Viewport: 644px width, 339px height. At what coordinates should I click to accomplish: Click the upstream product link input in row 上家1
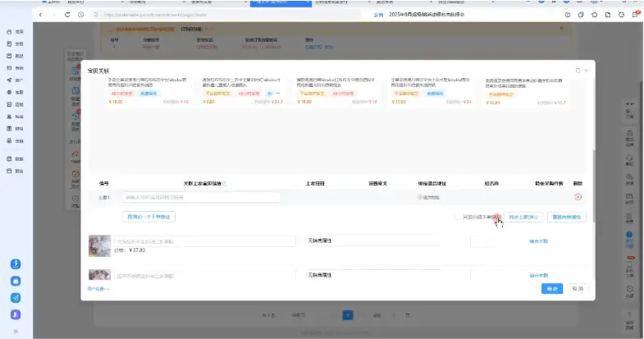201,197
